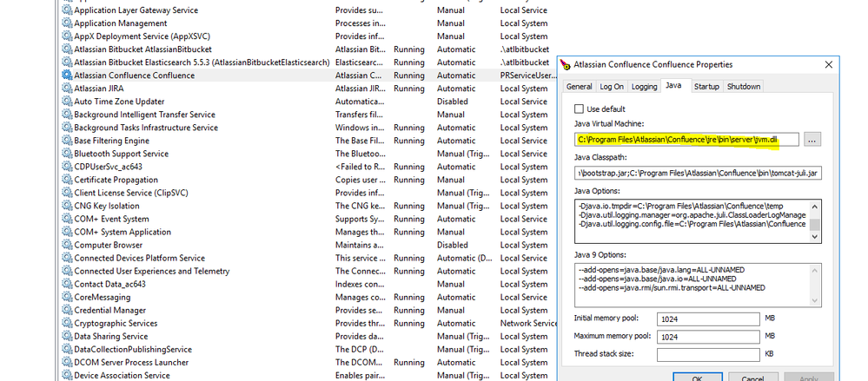Select the Application Layer Gateway Service icon
868x381 pixels.
(x=67, y=10)
